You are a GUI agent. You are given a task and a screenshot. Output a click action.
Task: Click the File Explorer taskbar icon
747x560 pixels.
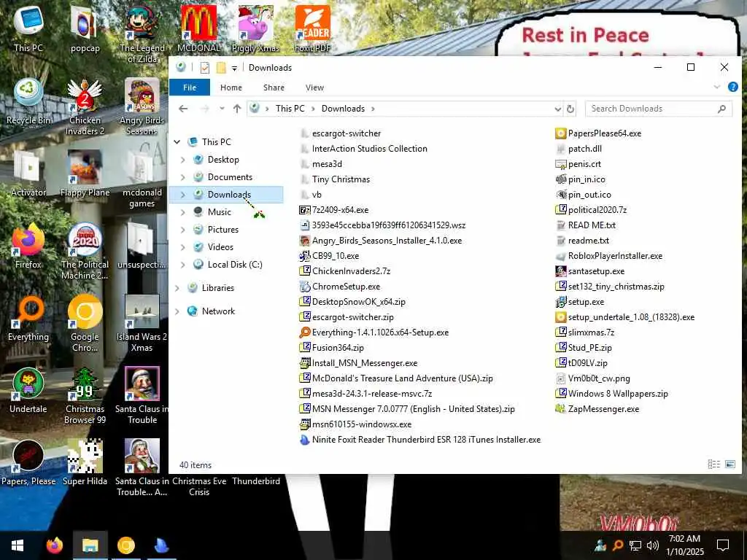pos(90,545)
